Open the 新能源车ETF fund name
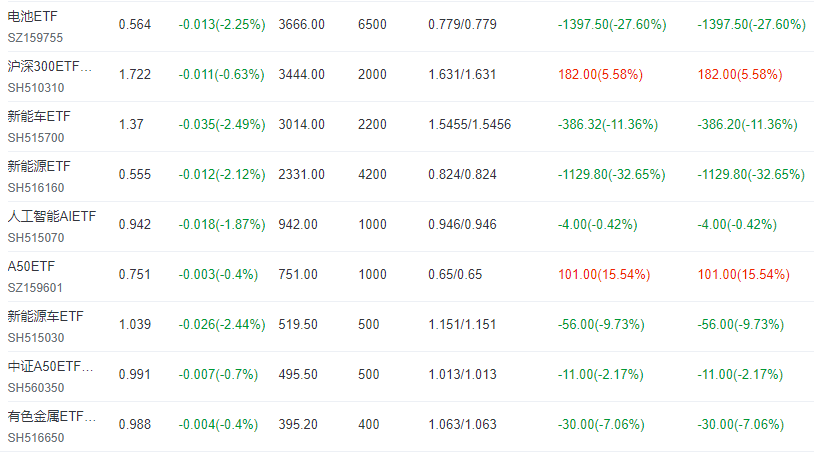The image size is (814, 452). pyautogui.click(x=45, y=316)
